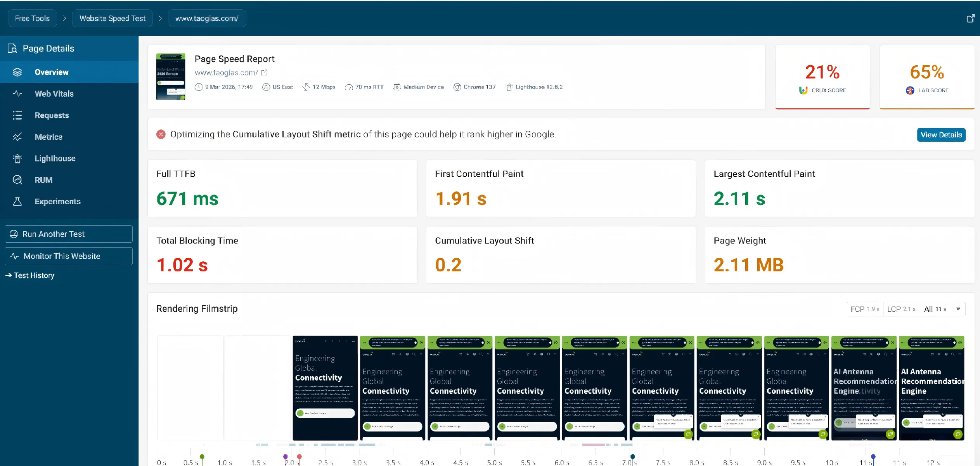Click the Metrics chart icon in sidebar
The image size is (980, 466).
(17, 137)
